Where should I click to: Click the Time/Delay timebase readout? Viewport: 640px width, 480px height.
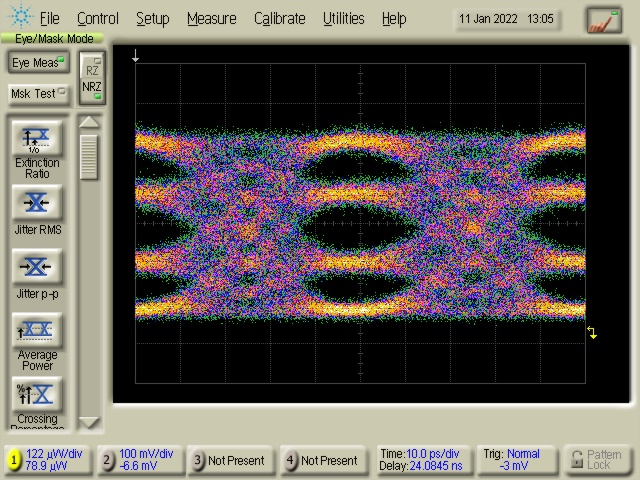click(x=420, y=460)
